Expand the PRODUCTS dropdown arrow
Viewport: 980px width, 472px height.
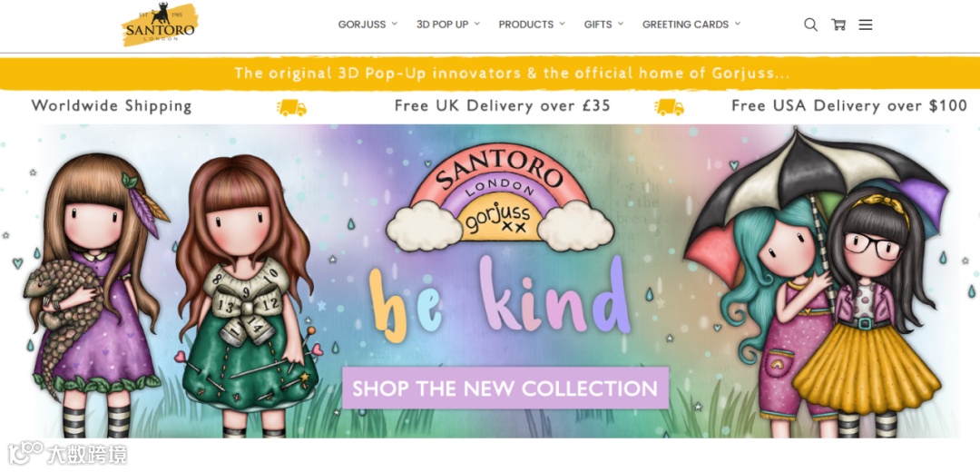pyautogui.click(x=562, y=24)
